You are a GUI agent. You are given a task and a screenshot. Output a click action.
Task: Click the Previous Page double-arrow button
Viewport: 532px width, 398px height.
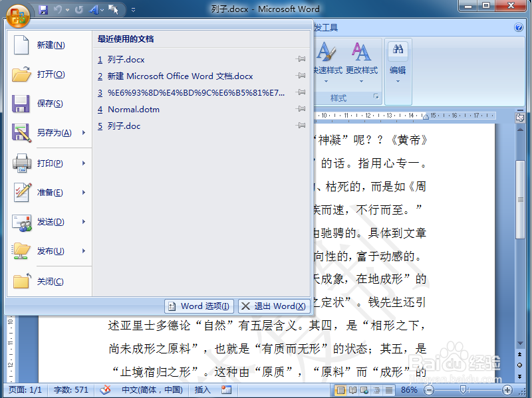[x=520, y=354]
